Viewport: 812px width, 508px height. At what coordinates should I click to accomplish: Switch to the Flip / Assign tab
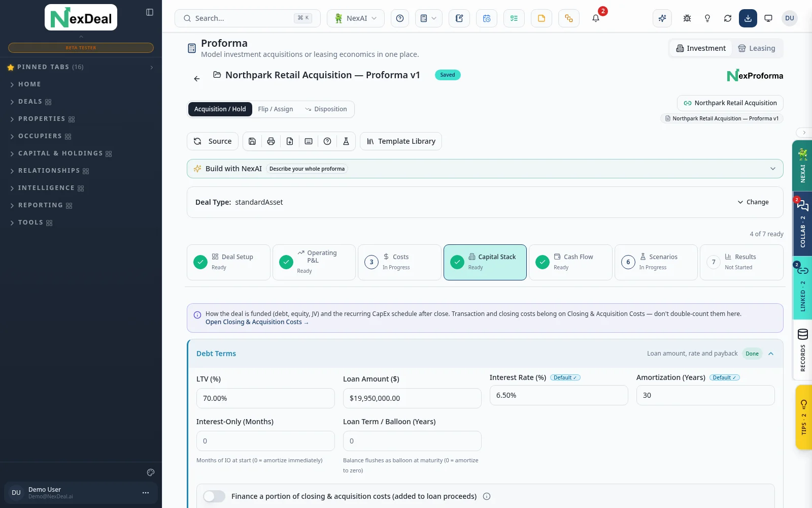pos(276,109)
